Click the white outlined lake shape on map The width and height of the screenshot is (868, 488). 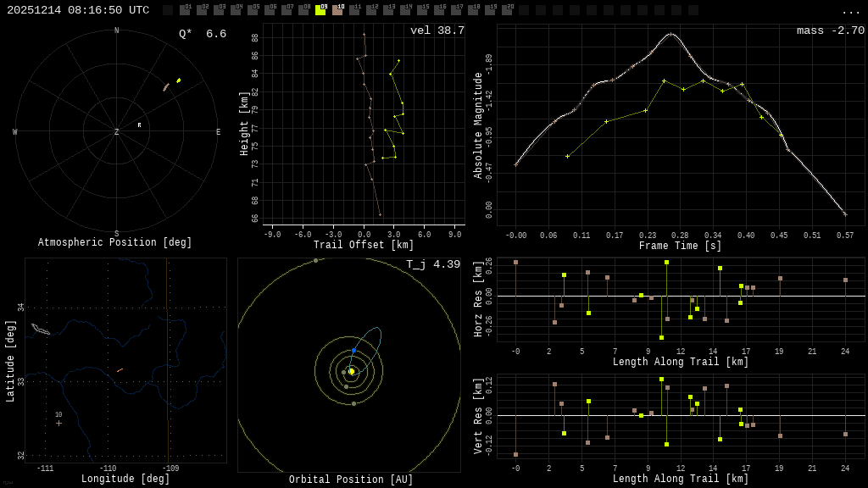point(40,329)
